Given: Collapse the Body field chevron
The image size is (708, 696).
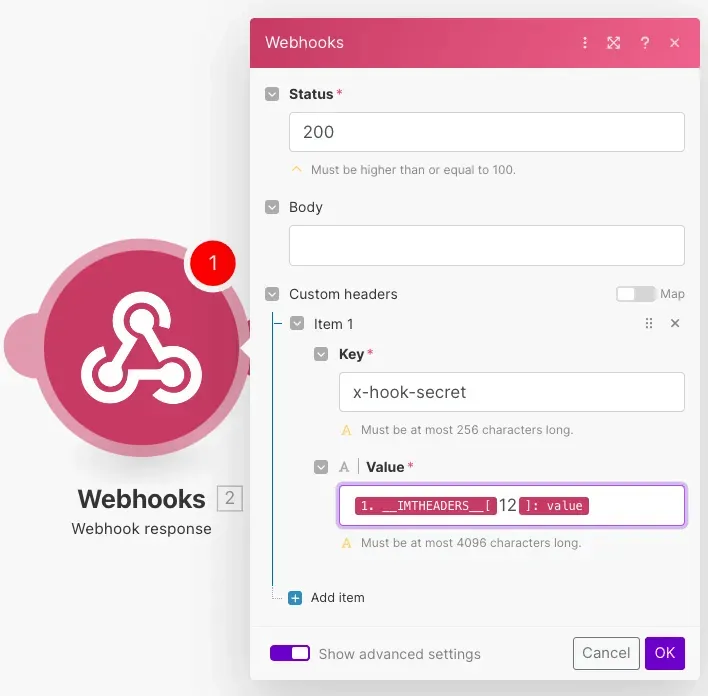Looking at the screenshot, I should tap(272, 207).
